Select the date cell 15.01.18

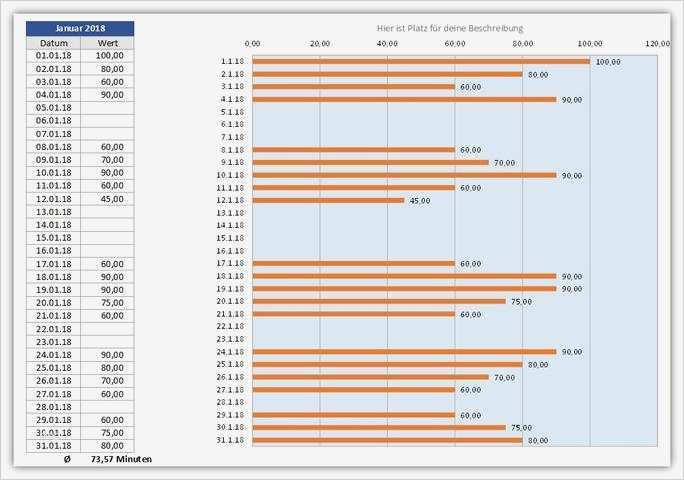click(54, 238)
